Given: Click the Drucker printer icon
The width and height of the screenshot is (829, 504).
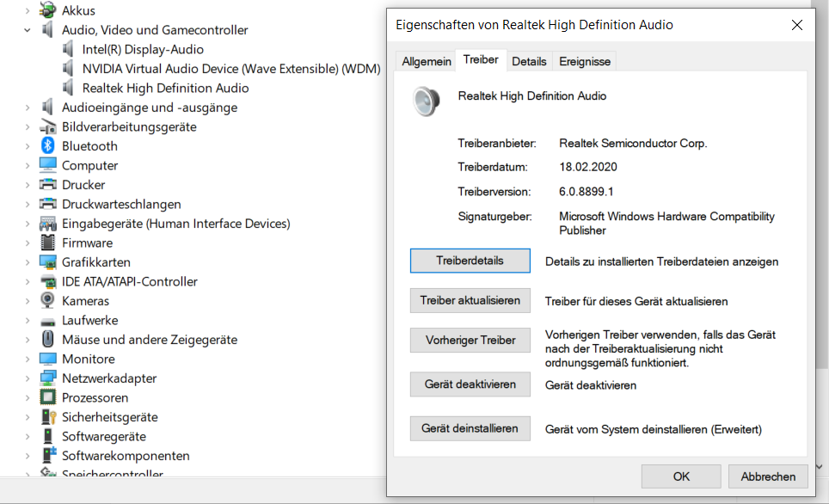Looking at the screenshot, I should [x=47, y=185].
